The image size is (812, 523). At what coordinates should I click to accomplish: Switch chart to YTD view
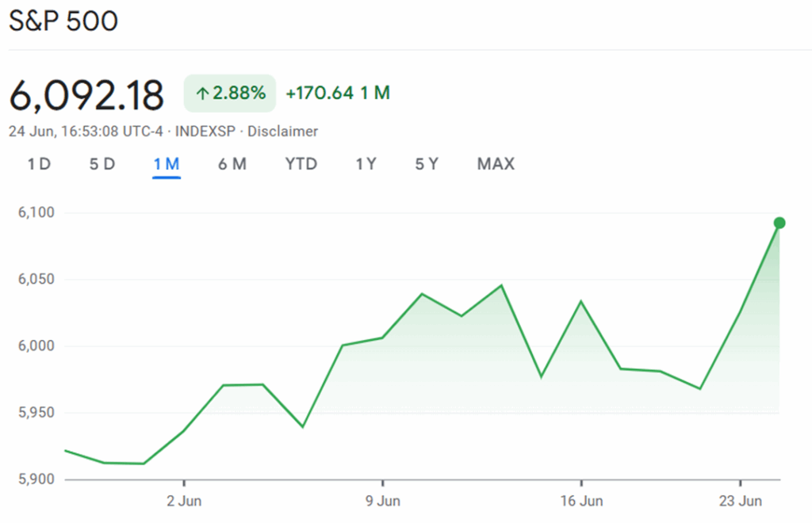(x=301, y=165)
